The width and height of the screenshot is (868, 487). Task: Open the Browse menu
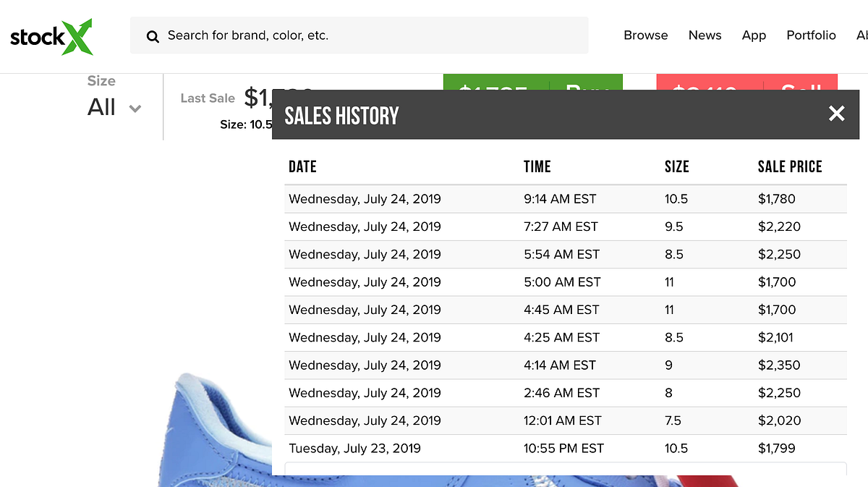645,35
